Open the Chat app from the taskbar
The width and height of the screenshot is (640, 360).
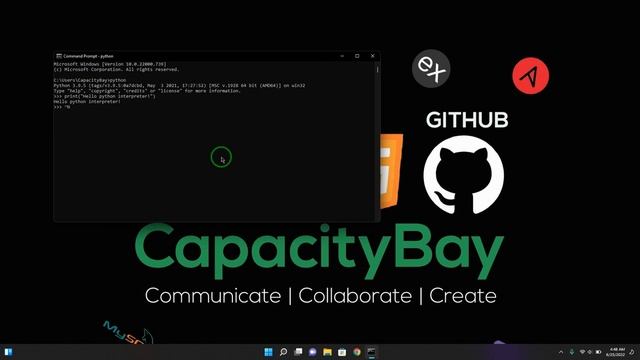pos(313,352)
